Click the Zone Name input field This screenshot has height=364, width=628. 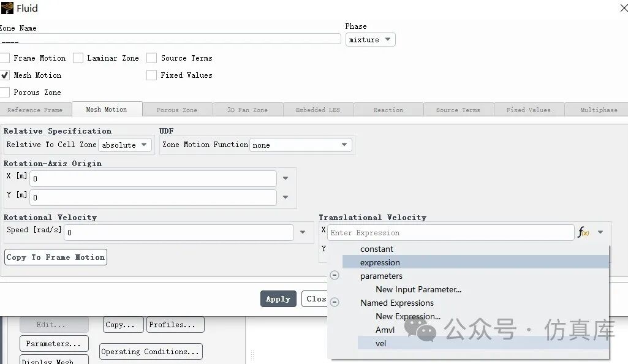coord(170,39)
